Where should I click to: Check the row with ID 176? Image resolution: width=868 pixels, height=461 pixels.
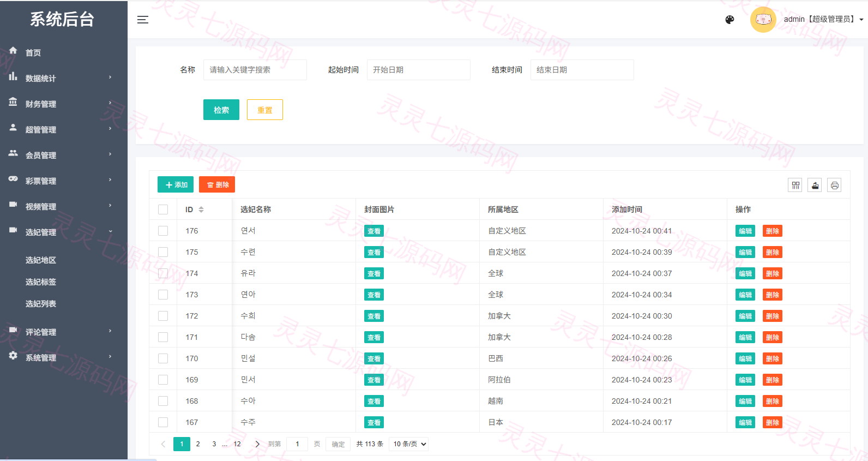(x=163, y=231)
